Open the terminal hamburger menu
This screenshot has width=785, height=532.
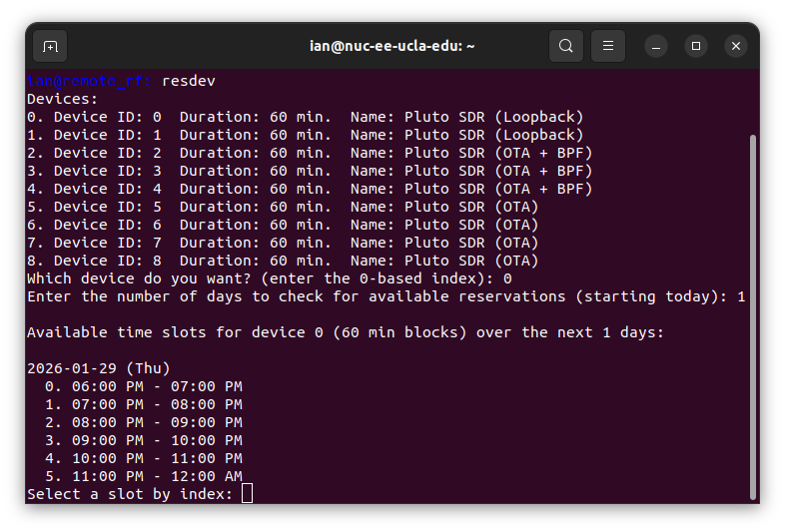click(608, 46)
